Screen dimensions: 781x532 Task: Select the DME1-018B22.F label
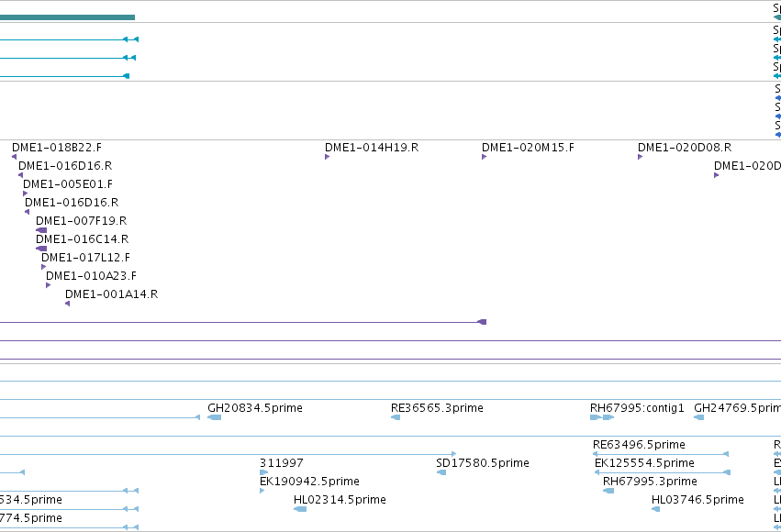point(57,148)
